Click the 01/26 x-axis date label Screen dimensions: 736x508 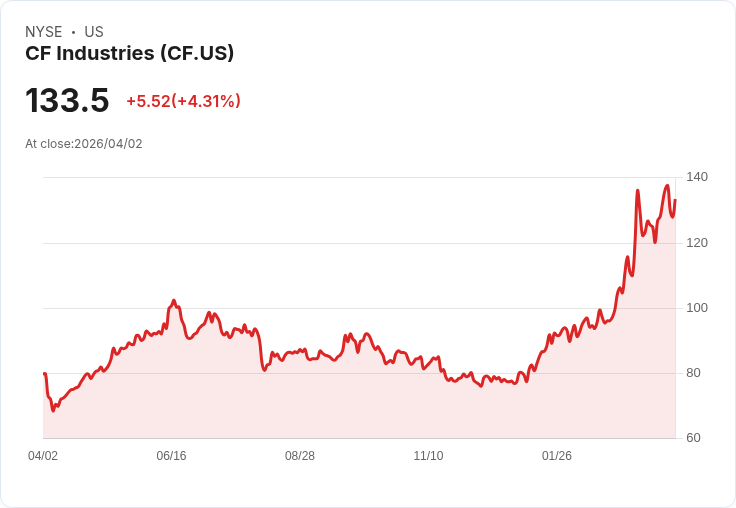pos(557,456)
